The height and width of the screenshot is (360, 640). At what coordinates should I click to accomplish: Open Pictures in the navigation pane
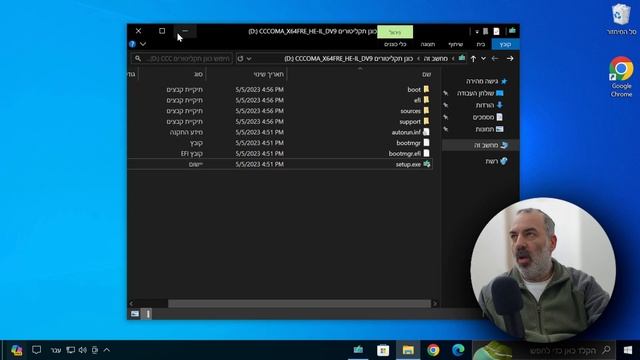tap(489, 129)
